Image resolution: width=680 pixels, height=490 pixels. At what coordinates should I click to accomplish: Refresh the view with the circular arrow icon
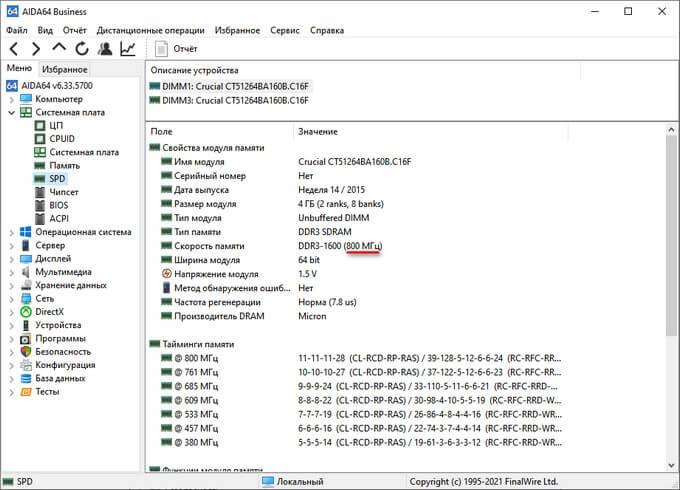(82, 49)
